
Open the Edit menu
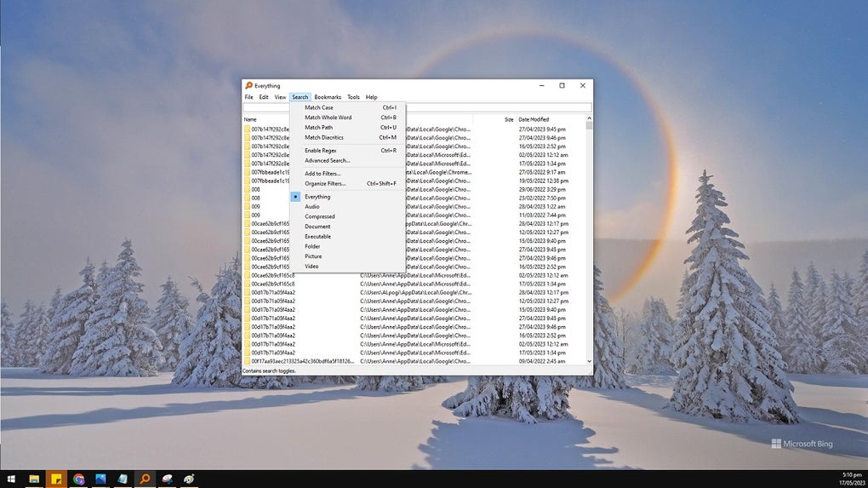[x=264, y=97]
